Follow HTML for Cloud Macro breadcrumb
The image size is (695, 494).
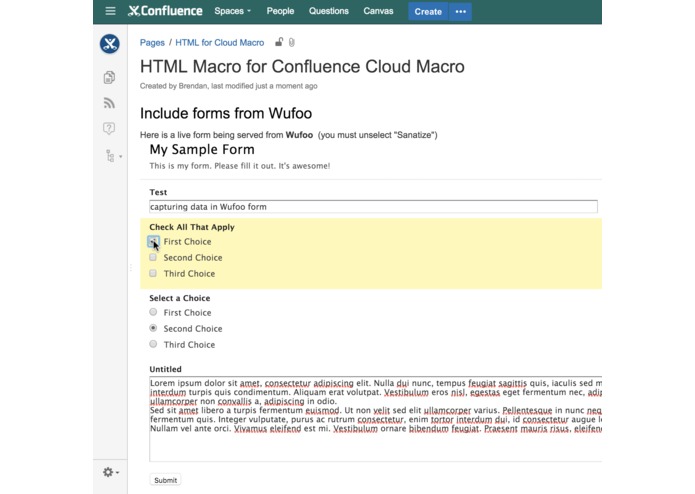[x=219, y=43]
